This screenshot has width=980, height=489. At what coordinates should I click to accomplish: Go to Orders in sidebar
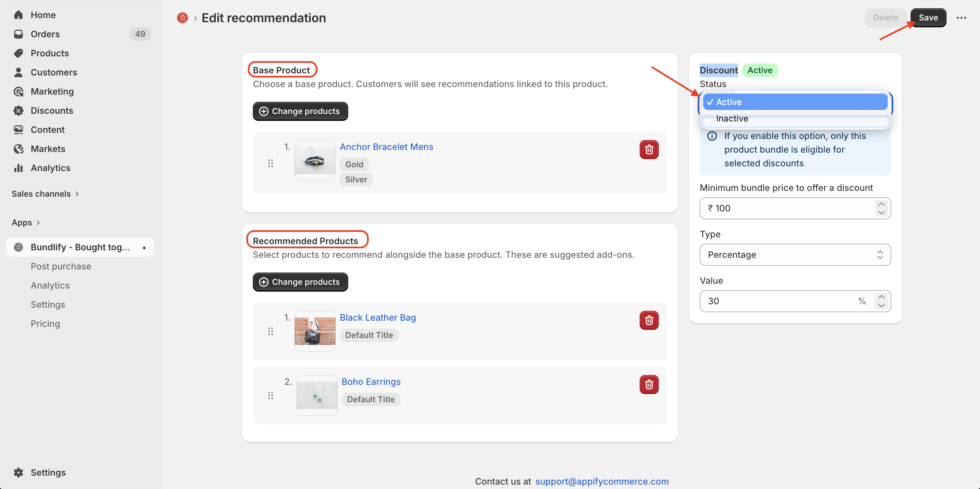click(45, 34)
